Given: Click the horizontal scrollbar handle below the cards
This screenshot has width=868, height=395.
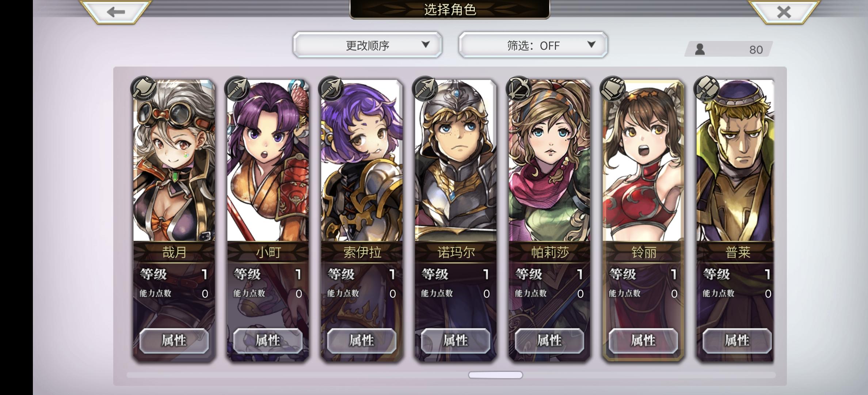Looking at the screenshot, I should pyautogui.click(x=496, y=375).
